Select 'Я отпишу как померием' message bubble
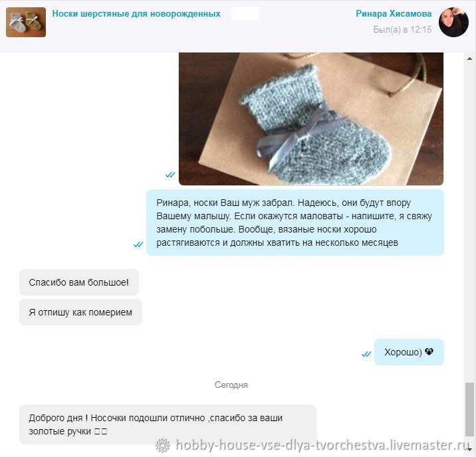476x457 pixels. (x=80, y=312)
